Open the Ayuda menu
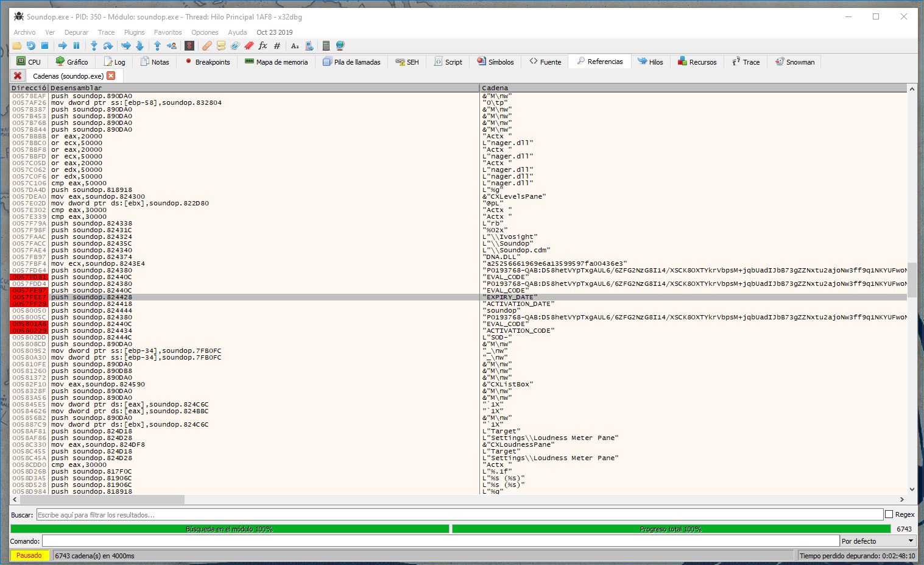 coord(238,32)
